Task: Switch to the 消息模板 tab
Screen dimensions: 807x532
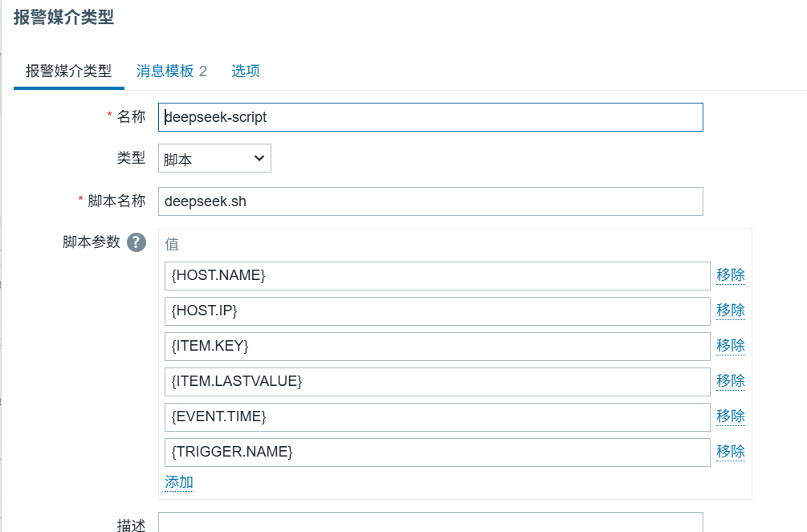Action: [x=171, y=71]
